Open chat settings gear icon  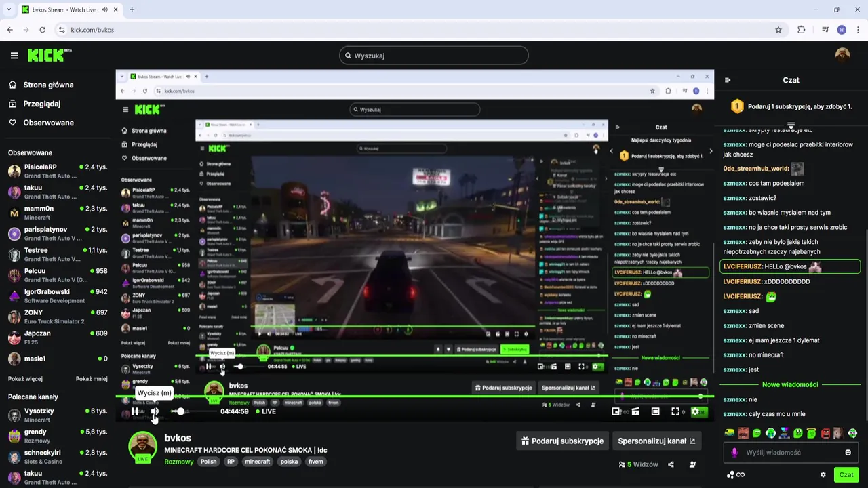pyautogui.click(x=823, y=475)
